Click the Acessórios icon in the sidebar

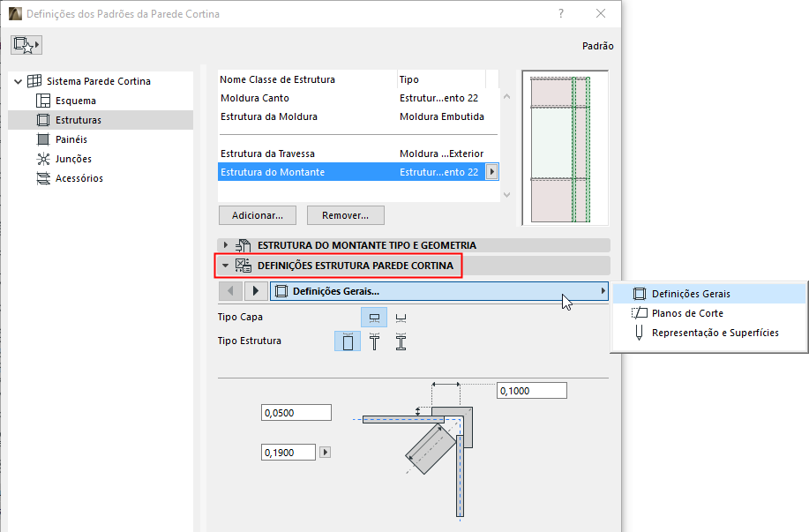click(x=42, y=178)
